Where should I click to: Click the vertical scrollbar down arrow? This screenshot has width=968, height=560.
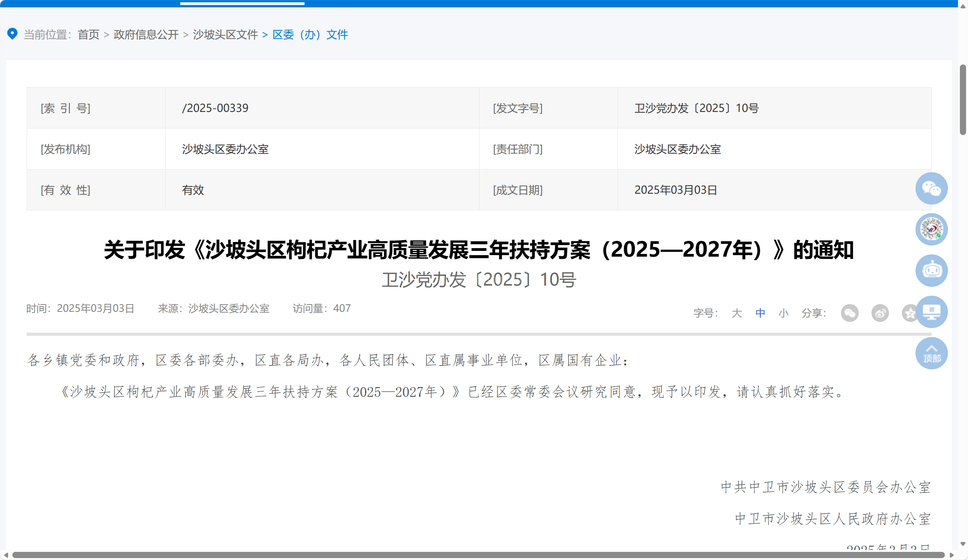(963, 544)
